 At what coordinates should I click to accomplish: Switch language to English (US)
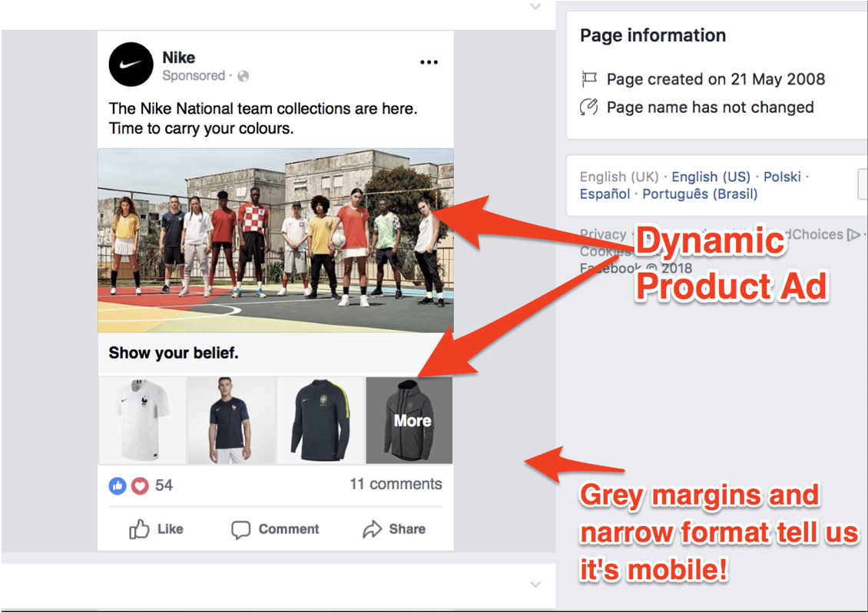711,177
